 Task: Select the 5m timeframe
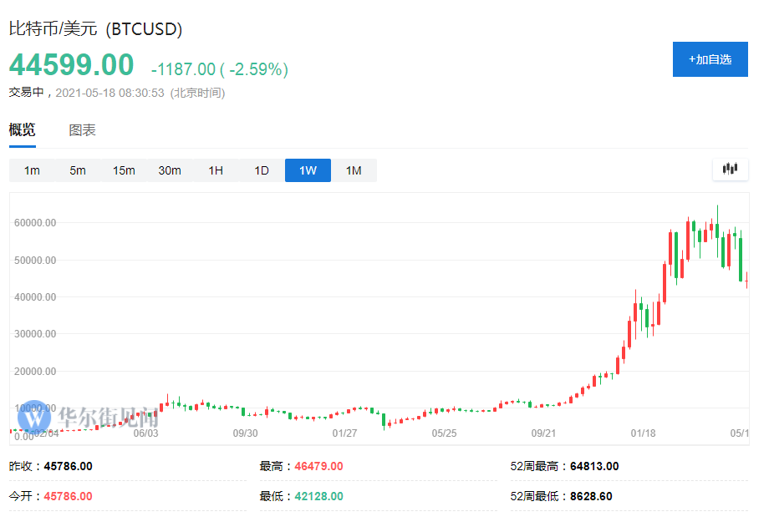pos(78,170)
